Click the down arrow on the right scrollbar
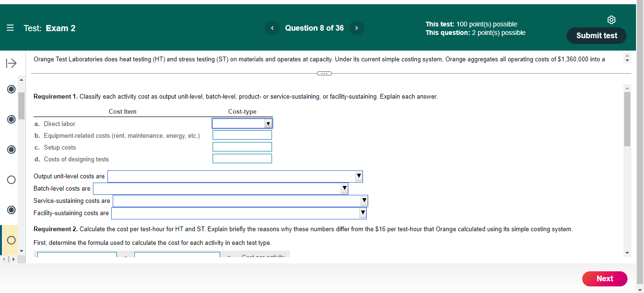644x293 pixels. coord(627,253)
